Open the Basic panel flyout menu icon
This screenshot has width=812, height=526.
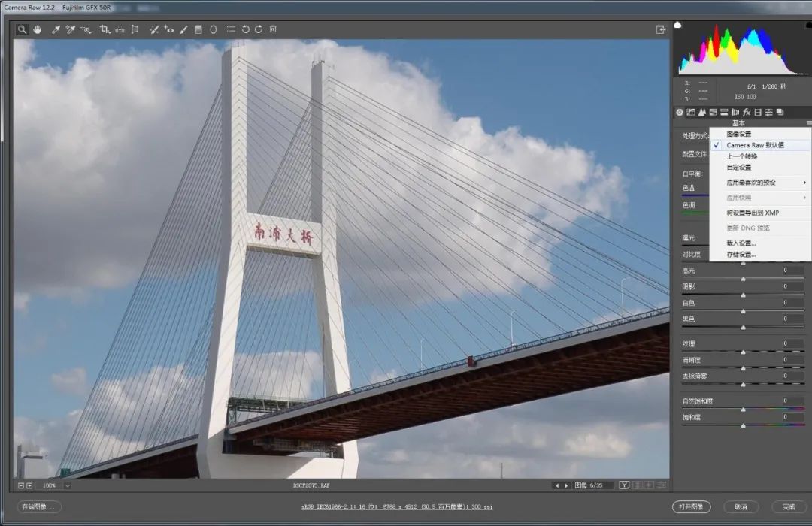click(808, 122)
